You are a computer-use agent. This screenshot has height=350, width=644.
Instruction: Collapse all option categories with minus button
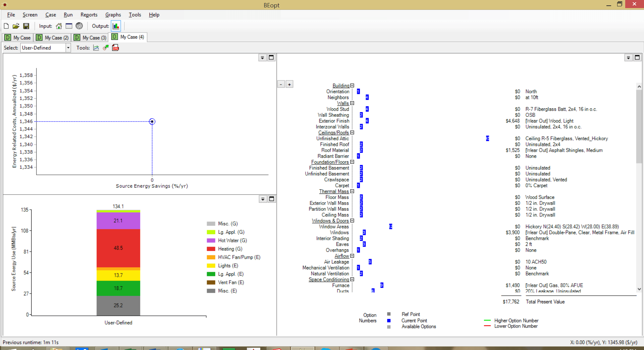tap(281, 84)
